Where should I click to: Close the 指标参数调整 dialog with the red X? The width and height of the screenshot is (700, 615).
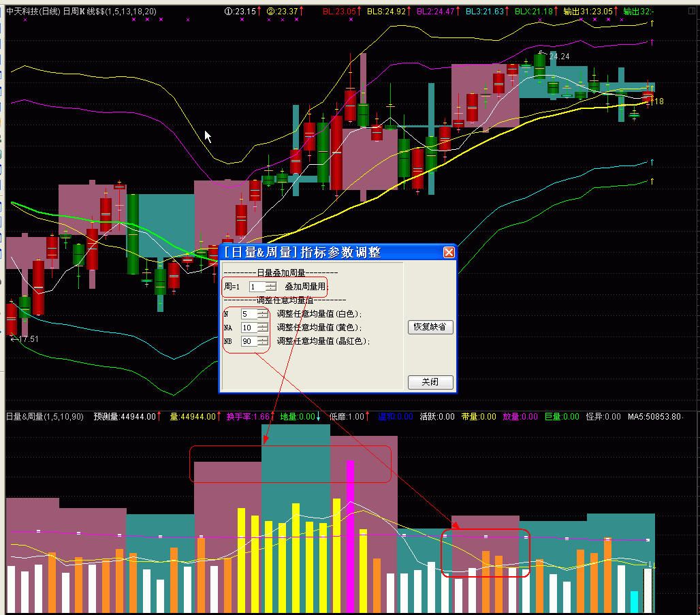(449, 253)
